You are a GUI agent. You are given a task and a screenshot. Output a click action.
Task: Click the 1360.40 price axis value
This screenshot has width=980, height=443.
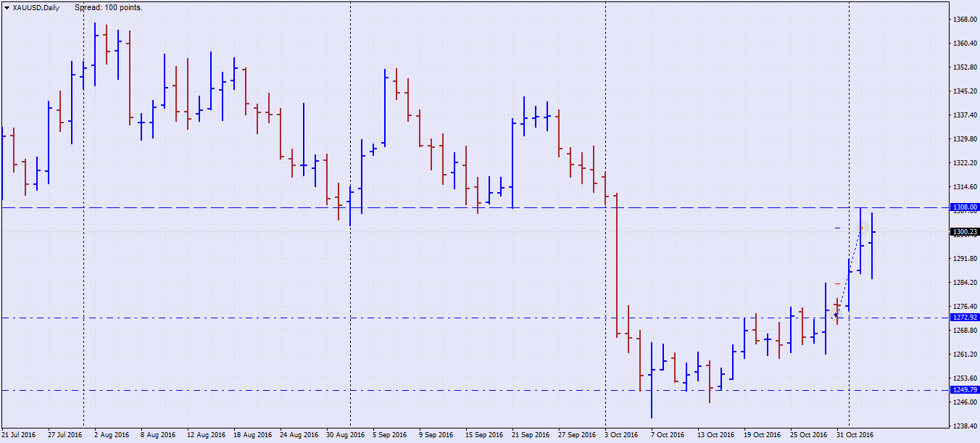pos(965,44)
